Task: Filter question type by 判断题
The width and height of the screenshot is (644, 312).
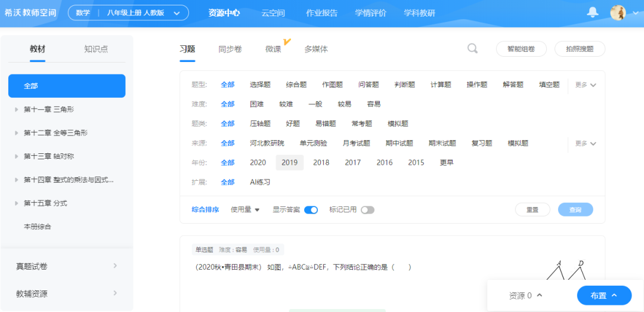Action: coord(404,85)
